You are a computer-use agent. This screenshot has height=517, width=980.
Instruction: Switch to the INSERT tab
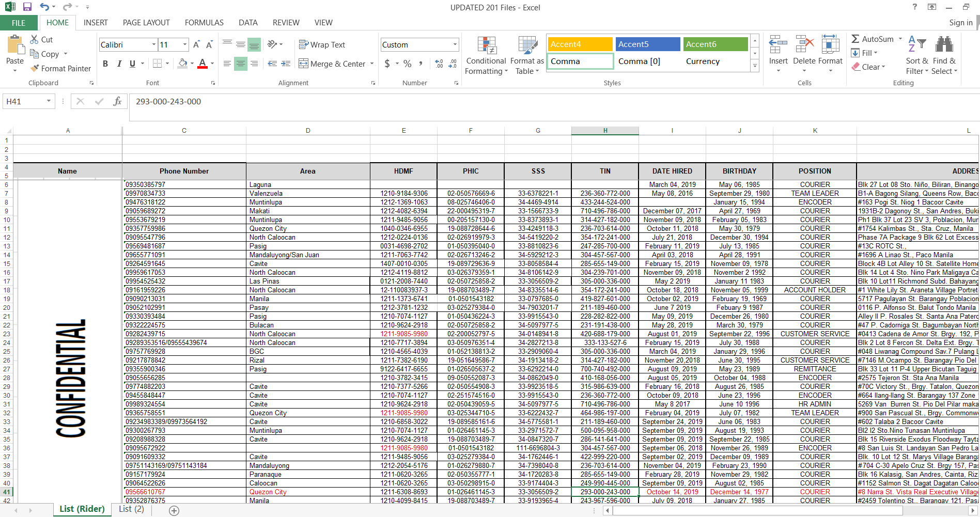pos(96,23)
